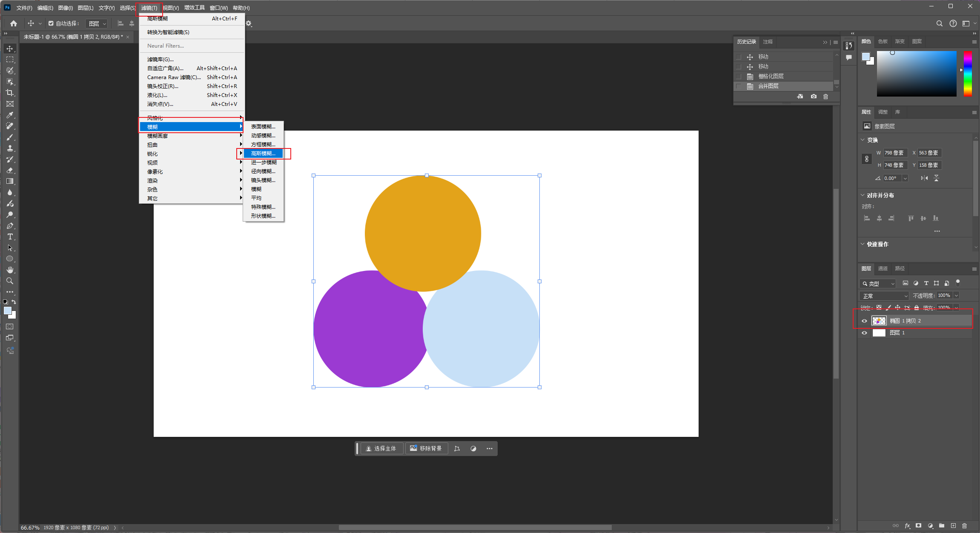Image resolution: width=980 pixels, height=533 pixels.
Task: Select the Hand tool
Action: tap(10, 270)
